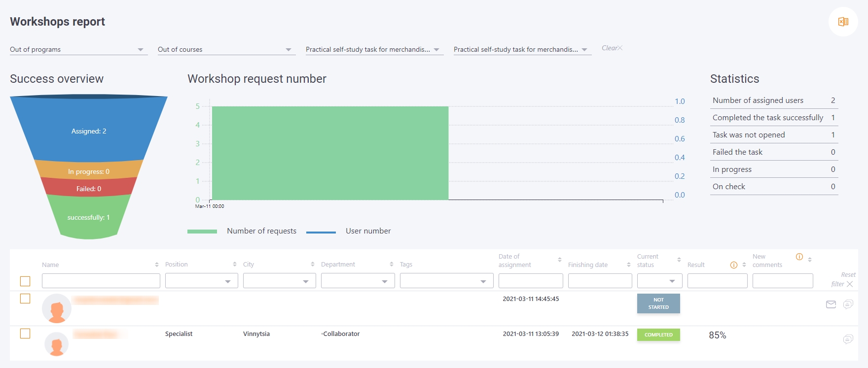The image size is (868, 368).
Task: Click NOT STARTED status badge
Action: pyautogui.click(x=658, y=303)
